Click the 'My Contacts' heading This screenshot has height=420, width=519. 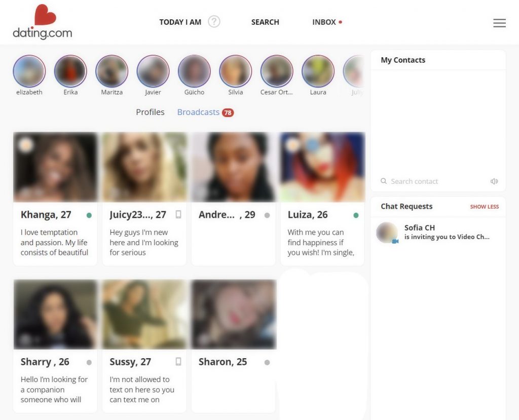[403, 60]
